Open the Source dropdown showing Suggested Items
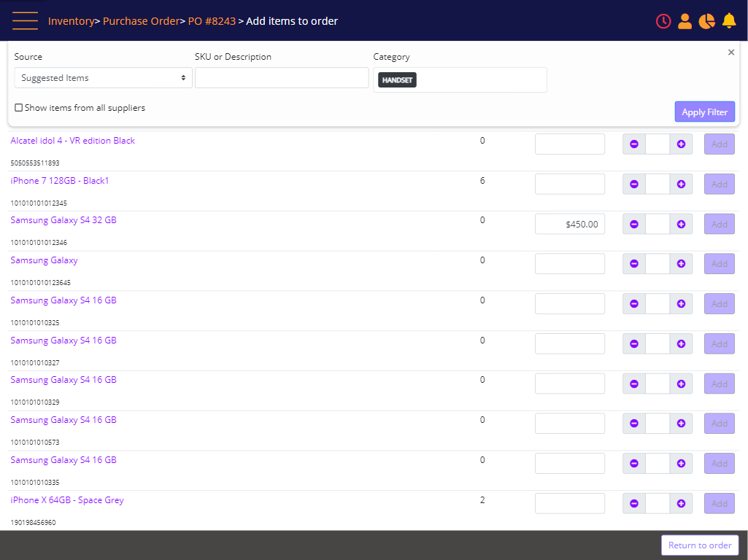This screenshot has width=748, height=560. (x=103, y=78)
